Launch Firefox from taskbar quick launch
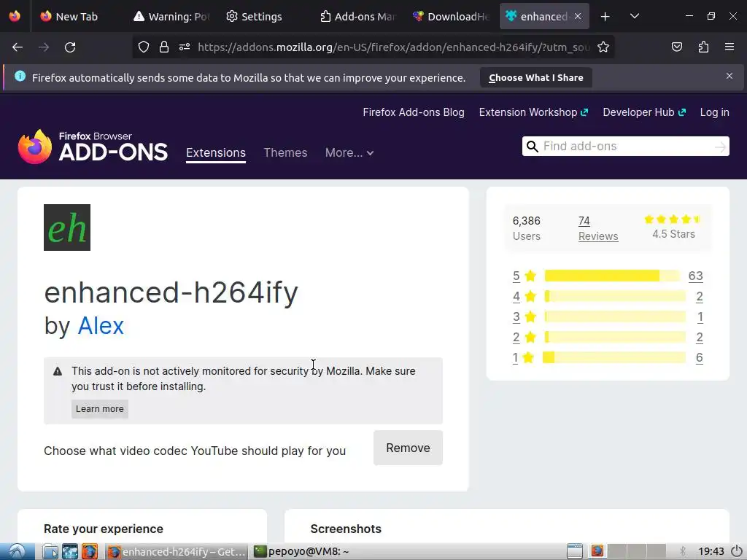This screenshot has width=747, height=560. tap(90, 551)
